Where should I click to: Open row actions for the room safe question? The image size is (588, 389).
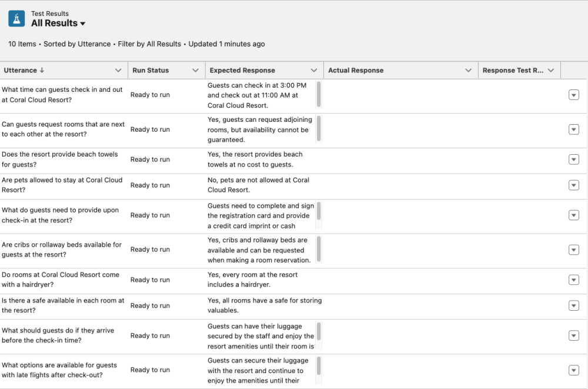click(x=574, y=305)
